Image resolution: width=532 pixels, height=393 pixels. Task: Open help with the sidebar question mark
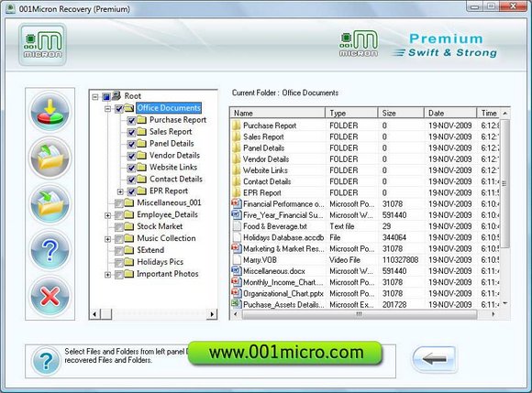50,250
